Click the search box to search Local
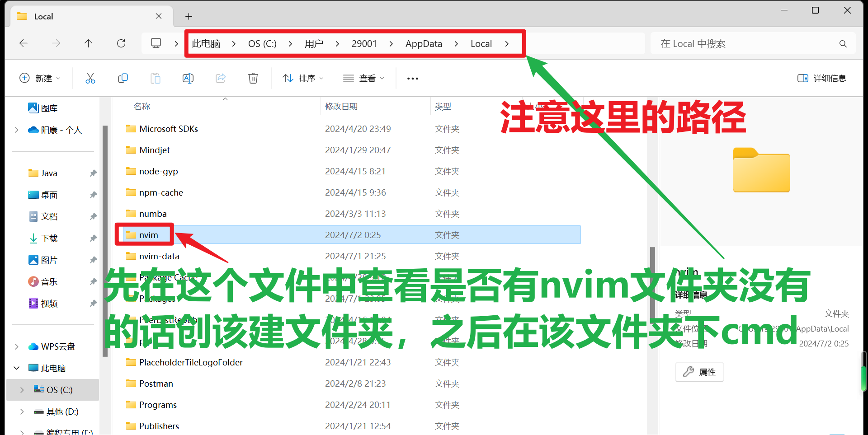 (x=746, y=43)
